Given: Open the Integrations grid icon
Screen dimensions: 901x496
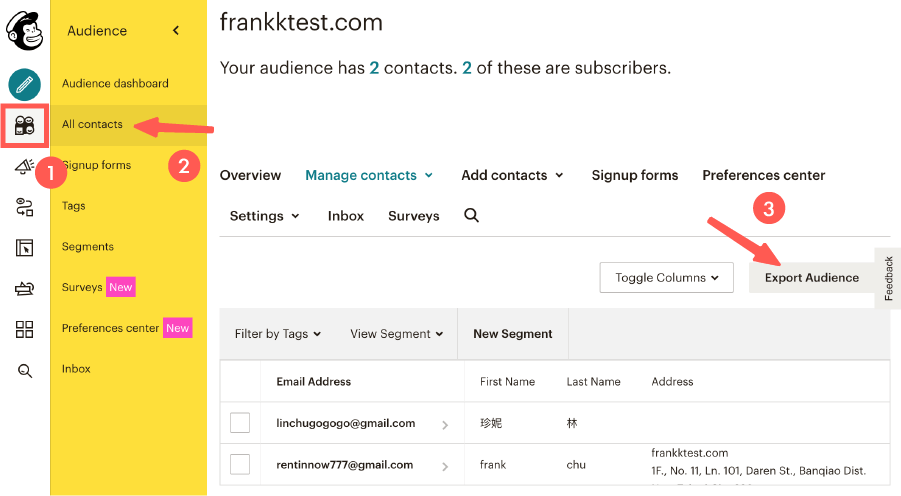Looking at the screenshot, I should coord(24,329).
